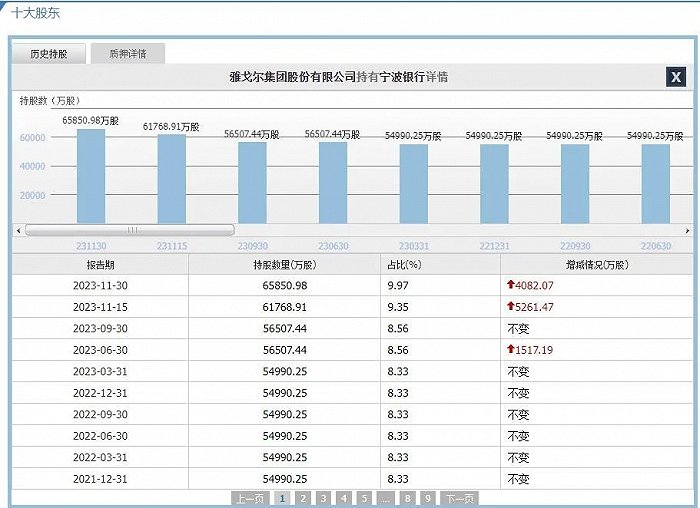
Task: Click the 报告期 column header
Action: tap(100, 265)
